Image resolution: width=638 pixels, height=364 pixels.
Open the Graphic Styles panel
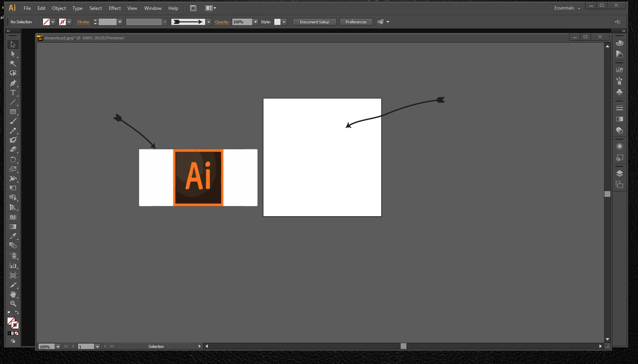pyautogui.click(x=619, y=158)
